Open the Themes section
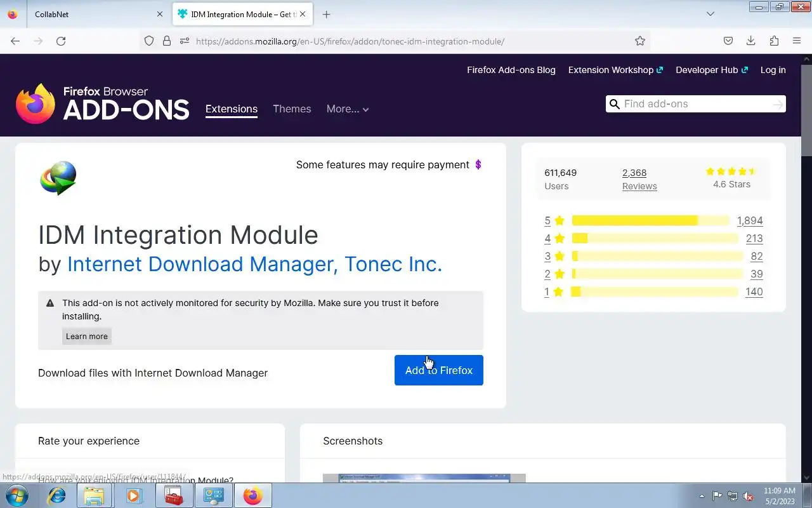 pos(292,109)
